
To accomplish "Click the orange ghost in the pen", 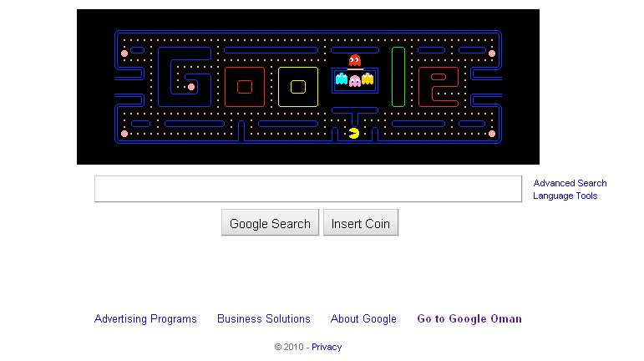I will tap(368, 79).
